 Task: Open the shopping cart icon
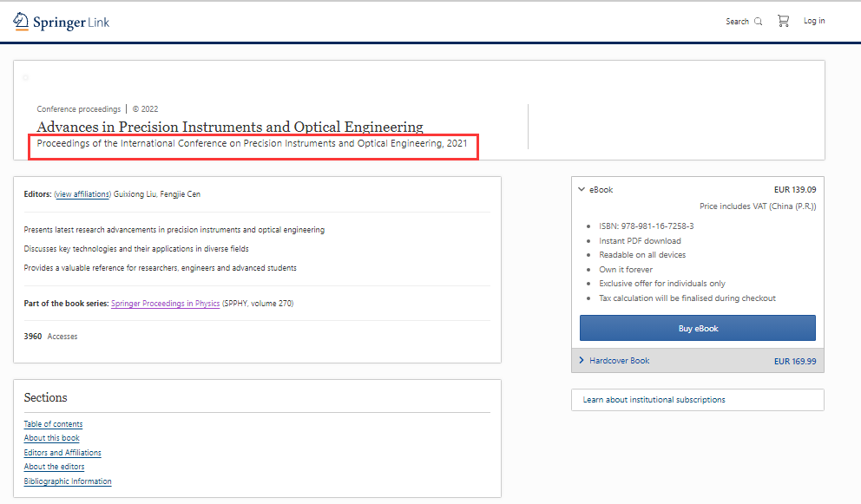783,21
